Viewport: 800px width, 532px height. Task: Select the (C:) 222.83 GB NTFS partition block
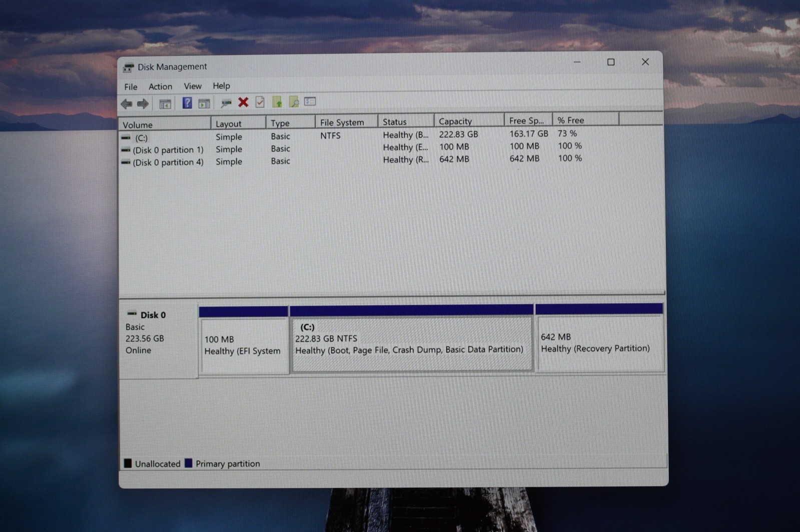coord(411,338)
